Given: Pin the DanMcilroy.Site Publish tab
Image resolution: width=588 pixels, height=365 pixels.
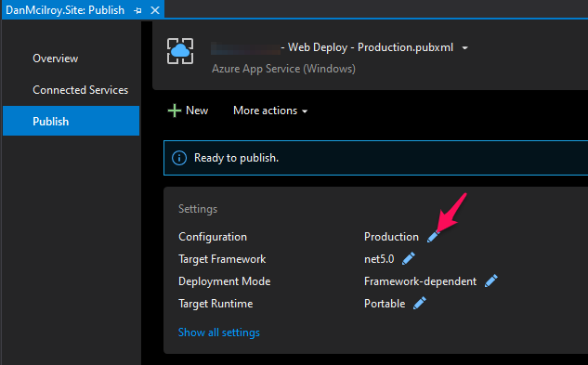Looking at the screenshot, I should (137, 10).
